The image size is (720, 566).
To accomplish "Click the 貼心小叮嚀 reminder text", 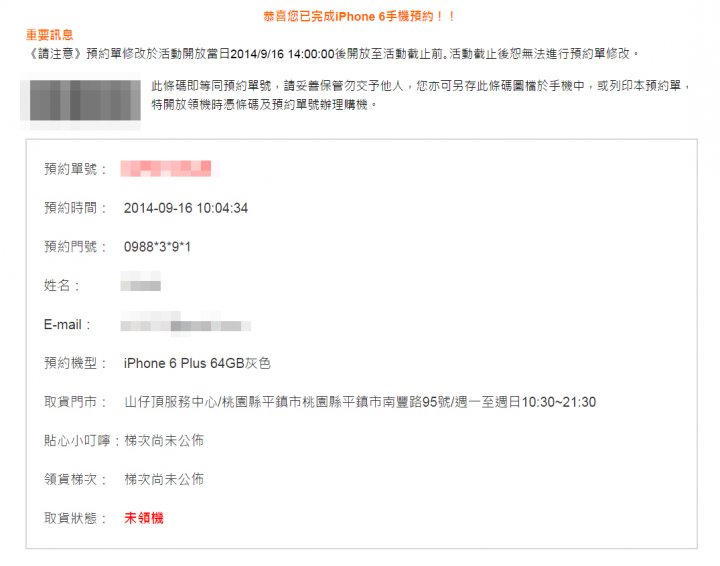I will pyautogui.click(x=164, y=441).
